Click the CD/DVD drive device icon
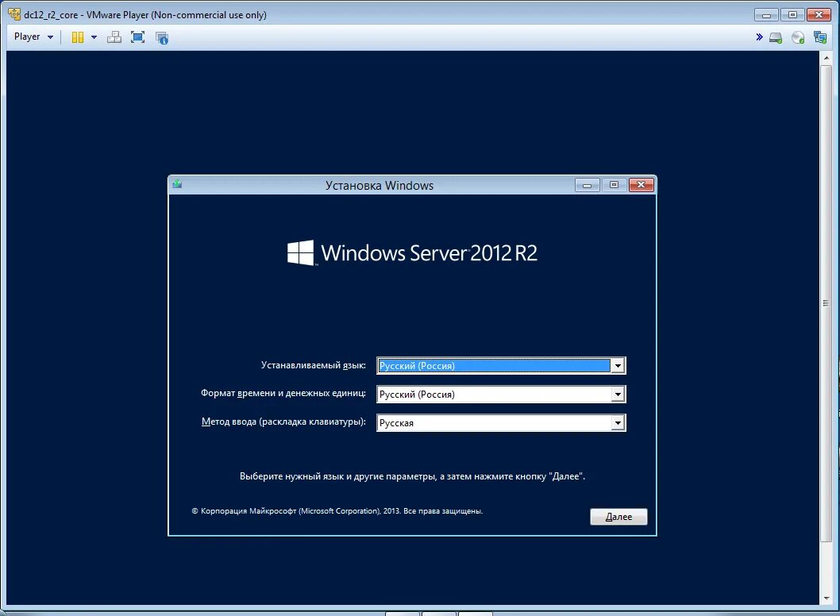 click(x=798, y=37)
